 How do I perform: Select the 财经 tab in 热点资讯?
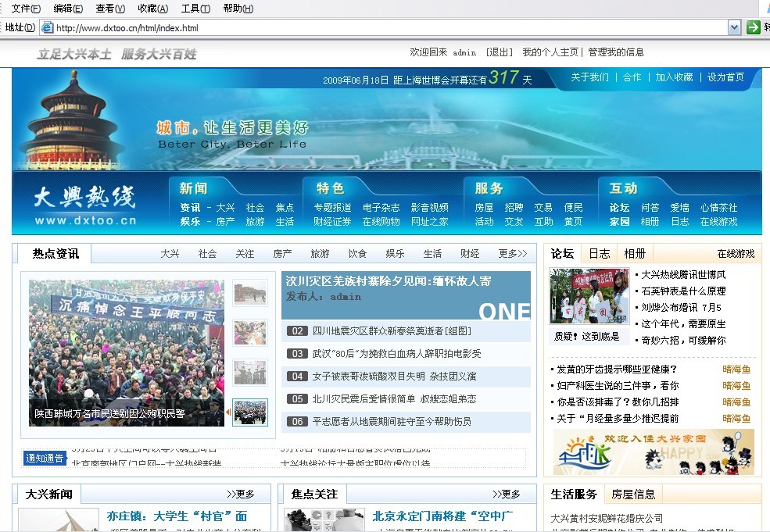point(470,254)
